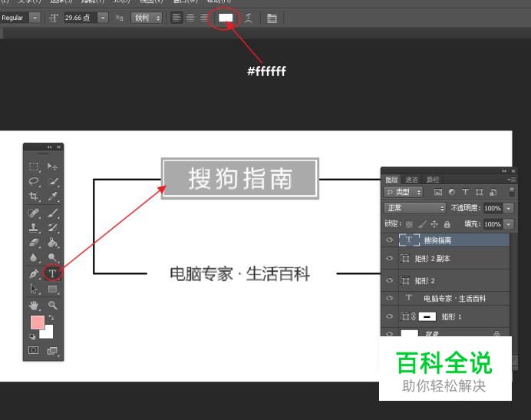Open the pink foreground color picker

37,322
